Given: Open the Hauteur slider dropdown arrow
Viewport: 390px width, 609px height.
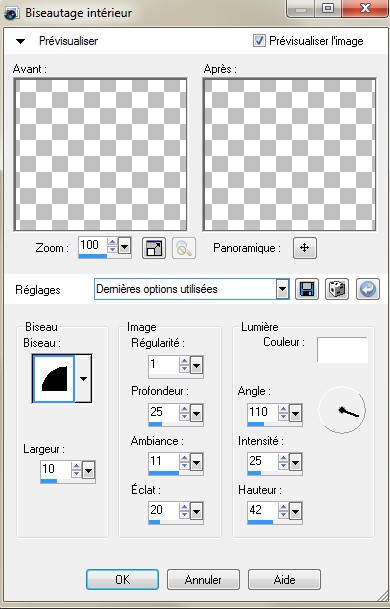Looking at the screenshot, I should [x=295, y=512].
